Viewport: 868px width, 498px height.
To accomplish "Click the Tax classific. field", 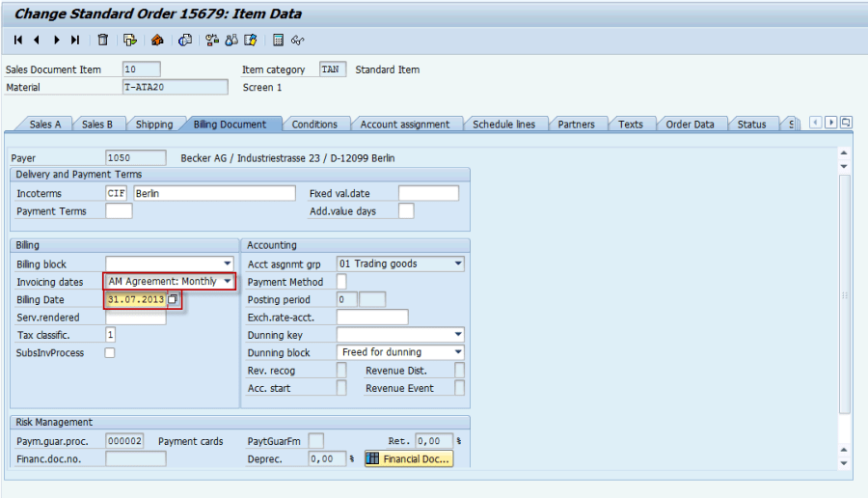I will pyautogui.click(x=110, y=335).
